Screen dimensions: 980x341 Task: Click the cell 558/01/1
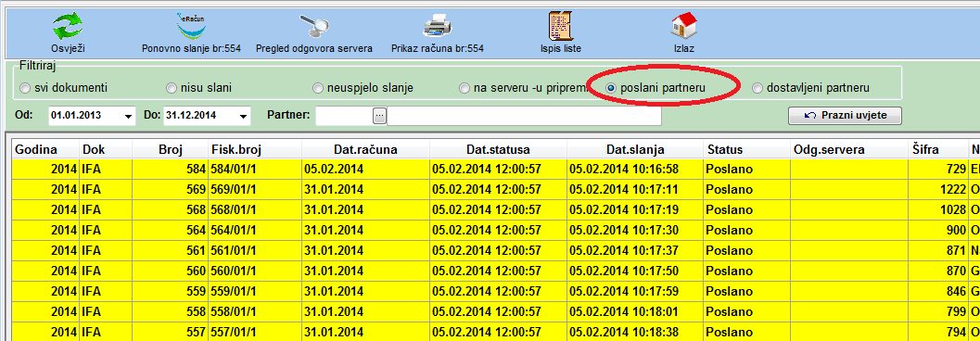255,311
